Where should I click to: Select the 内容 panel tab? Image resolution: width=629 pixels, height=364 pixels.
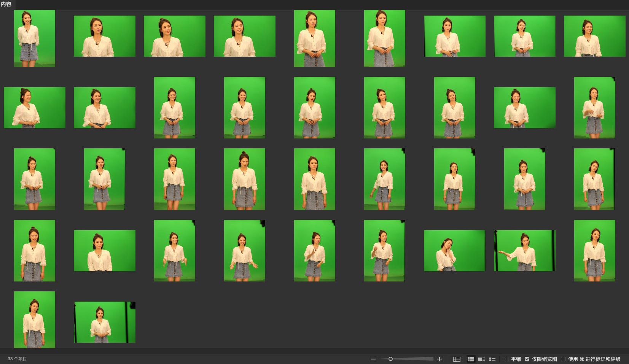tap(6, 4)
